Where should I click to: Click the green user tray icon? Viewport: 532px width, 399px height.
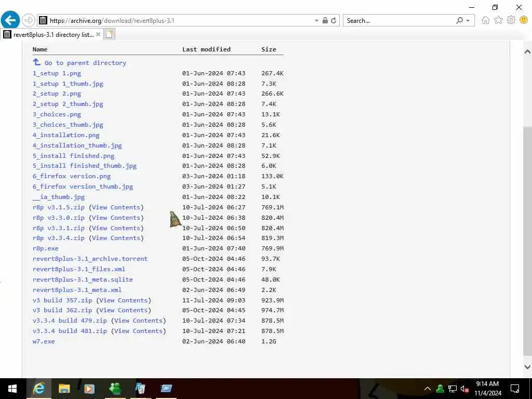[x=440, y=389]
